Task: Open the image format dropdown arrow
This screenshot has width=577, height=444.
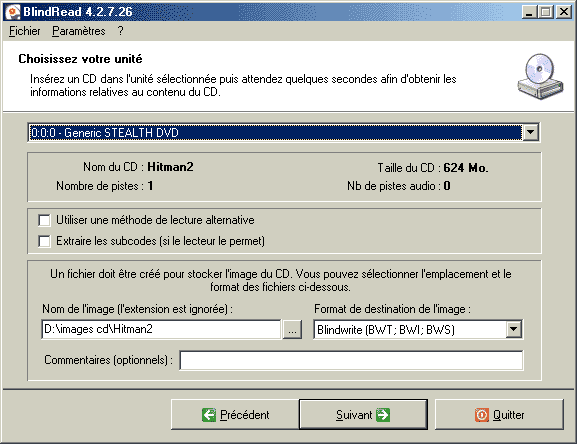Action: pyautogui.click(x=514, y=329)
